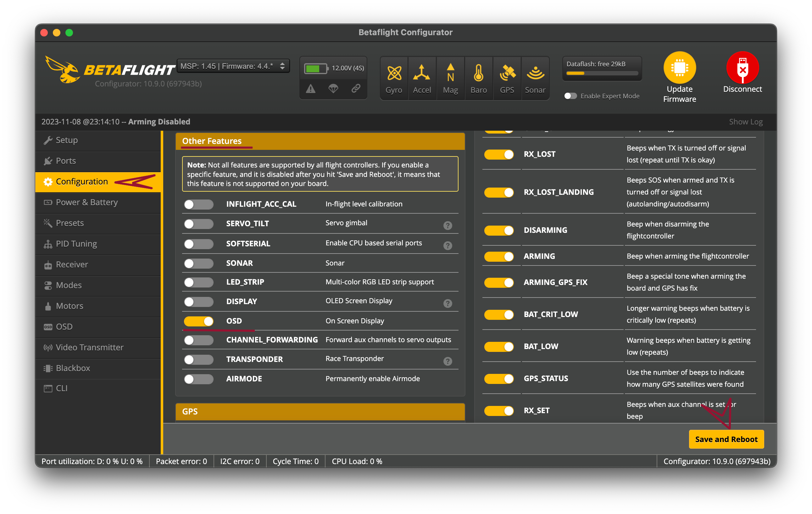Switch to the Modes tab
This screenshot has height=514, width=812.
coord(98,285)
